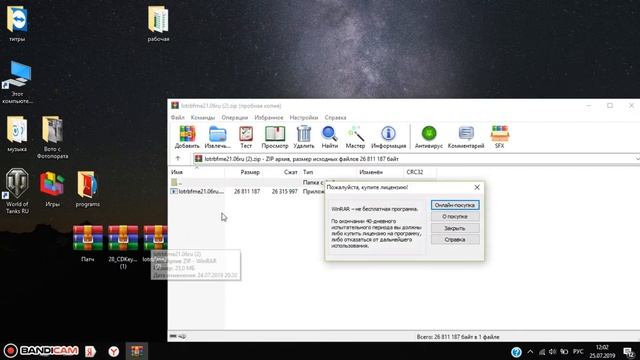Click the volume speaker tray icon
Screen dimensions: 640x360
pos(553,351)
